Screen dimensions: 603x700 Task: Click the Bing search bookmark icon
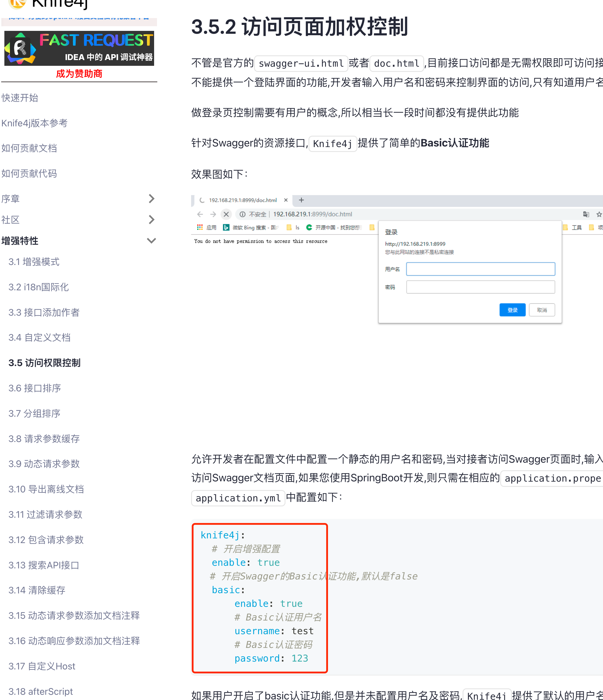pos(226,227)
